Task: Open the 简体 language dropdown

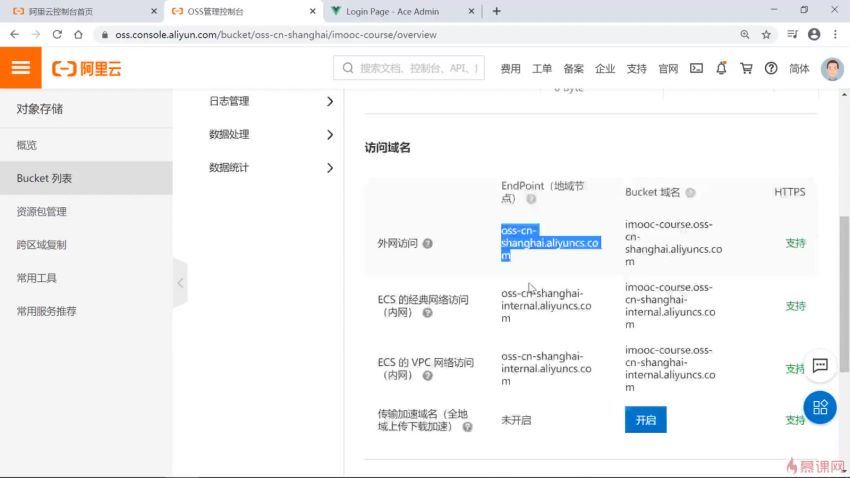Action: click(799, 69)
